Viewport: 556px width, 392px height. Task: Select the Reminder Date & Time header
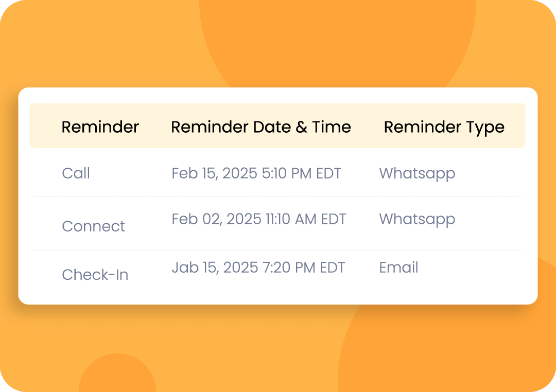click(x=261, y=127)
